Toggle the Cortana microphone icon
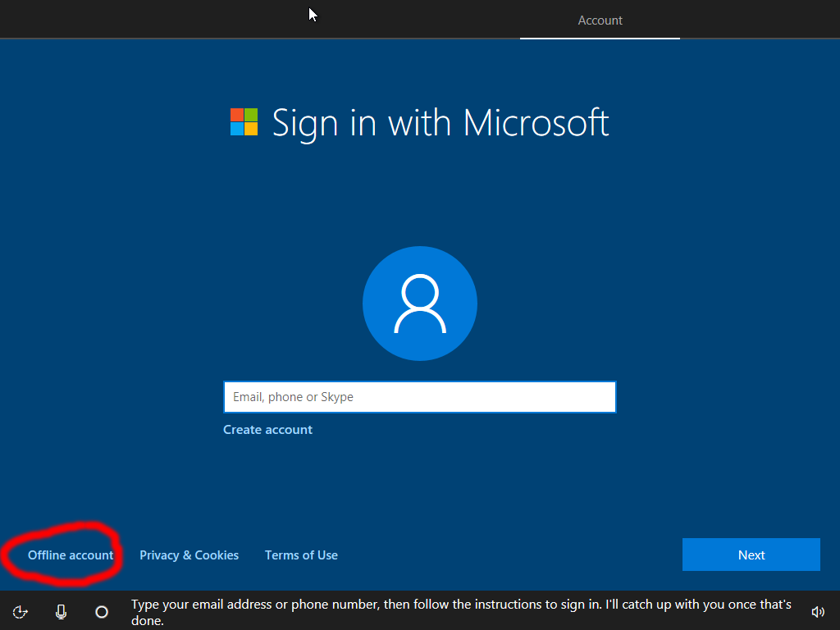 pyautogui.click(x=61, y=612)
